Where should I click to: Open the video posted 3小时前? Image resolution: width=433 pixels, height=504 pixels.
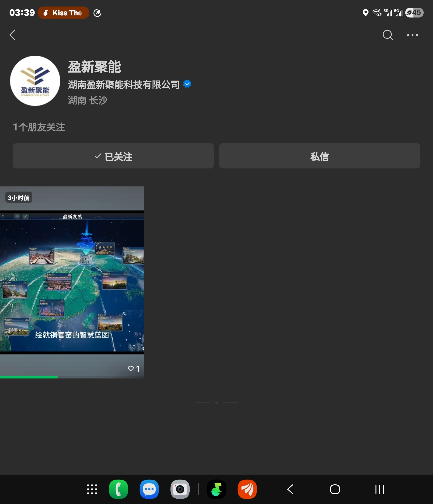[x=72, y=282]
